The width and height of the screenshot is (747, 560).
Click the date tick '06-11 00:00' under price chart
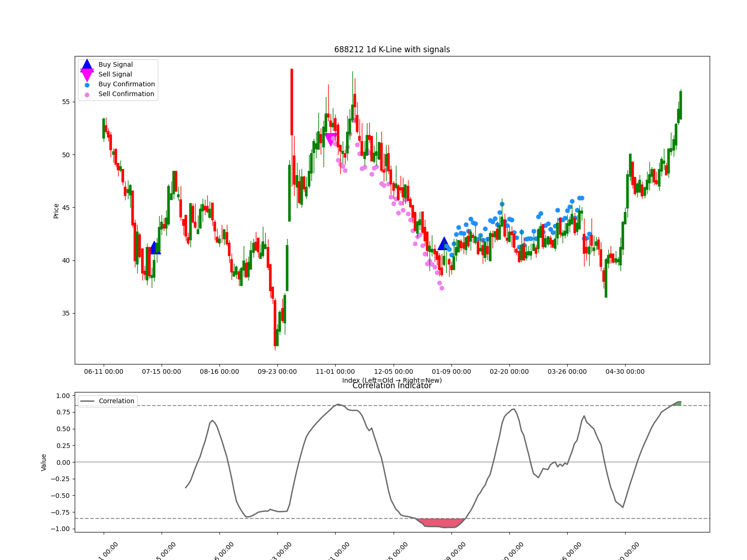(x=104, y=372)
